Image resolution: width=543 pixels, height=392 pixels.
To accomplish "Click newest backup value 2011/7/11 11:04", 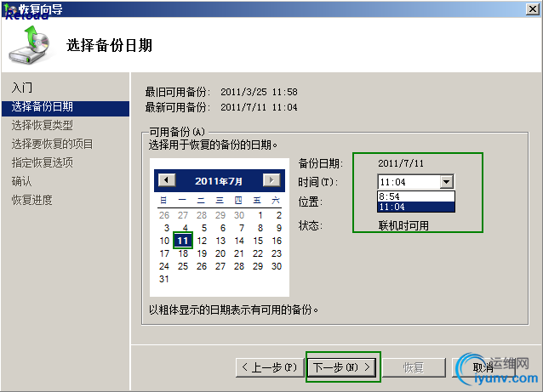I will 259,107.
